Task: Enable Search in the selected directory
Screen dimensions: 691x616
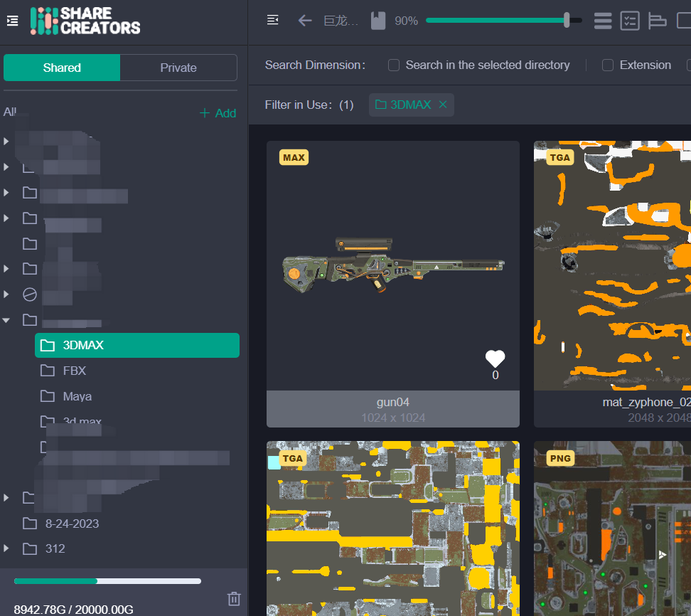Action: pyautogui.click(x=394, y=65)
